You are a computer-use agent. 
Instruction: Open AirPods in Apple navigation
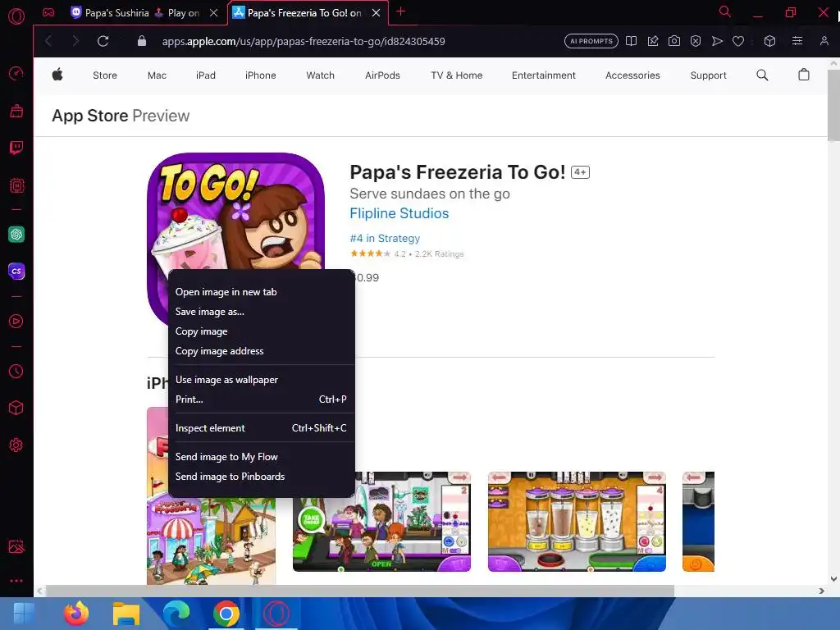coord(382,75)
